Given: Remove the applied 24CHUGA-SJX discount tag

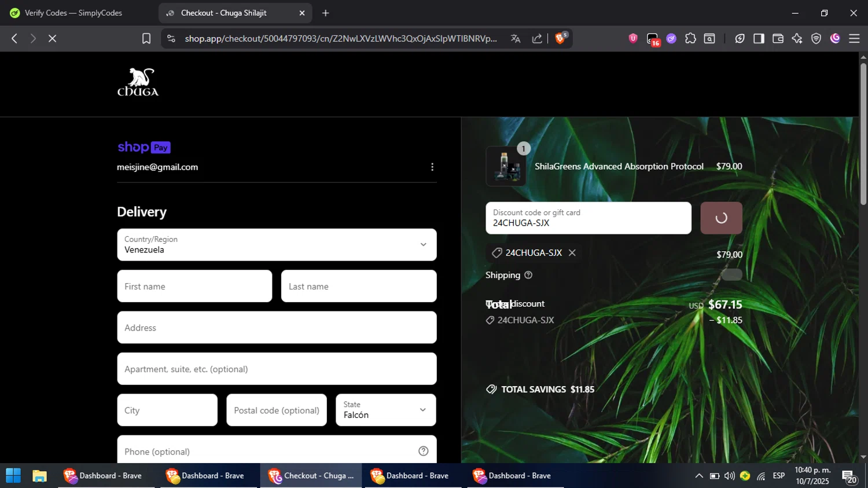Looking at the screenshot, I should pyautogui.click(x=572, y=253).
